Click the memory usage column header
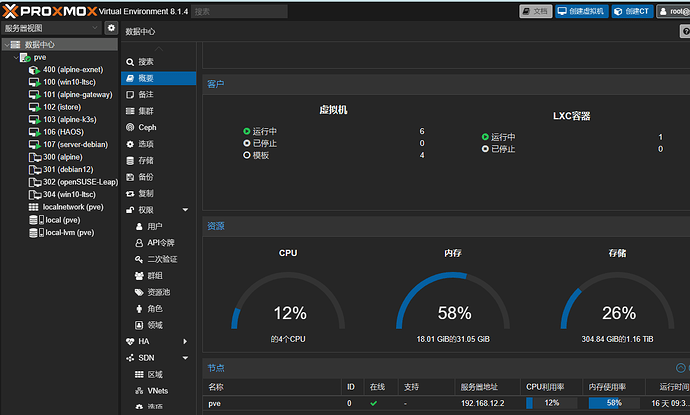The image size is (690, 415). tap(614, 387)
